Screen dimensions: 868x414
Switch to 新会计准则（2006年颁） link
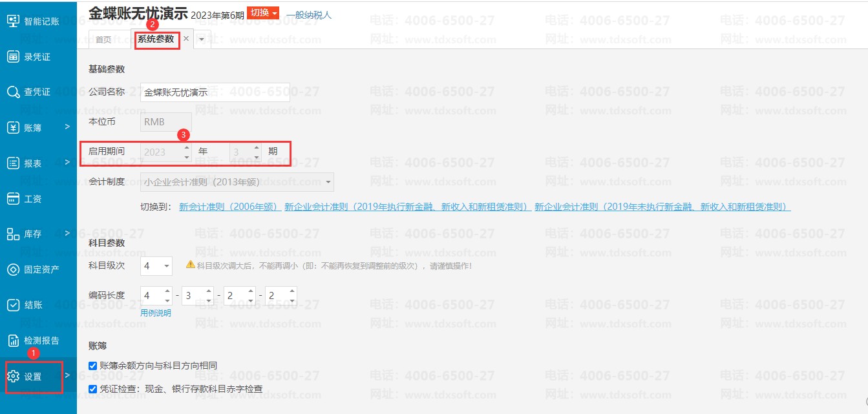pos(229,207)
